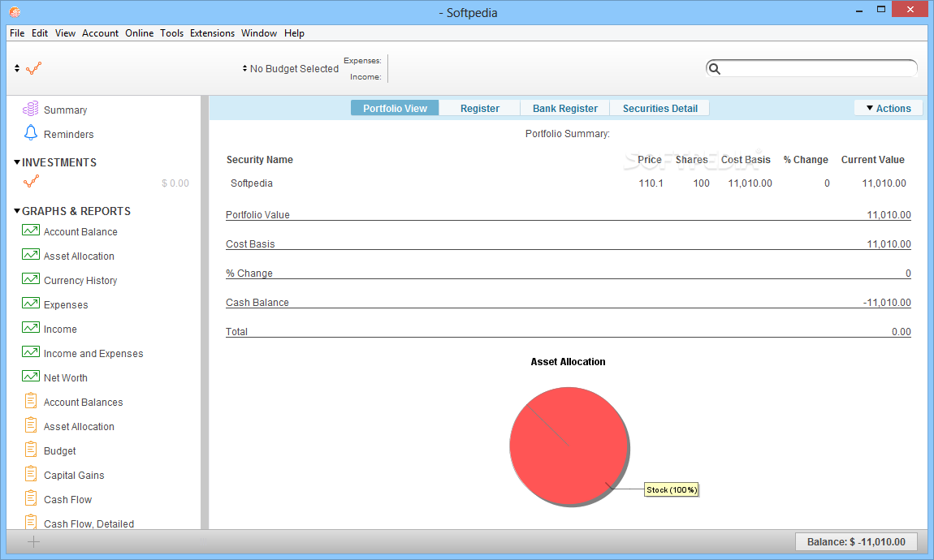The image size is (934, 560).
Task: Select the investment account icon in sidebar
Action: [32, 182]
